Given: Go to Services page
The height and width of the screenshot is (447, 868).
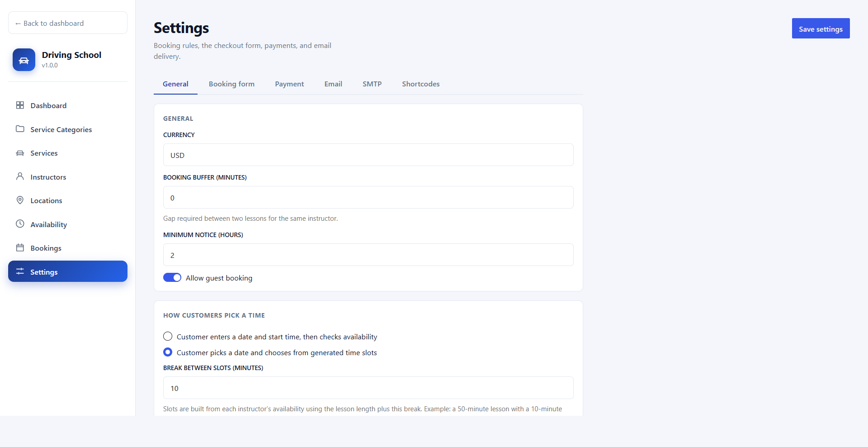Looking at the screenshot, I should pos(68,153).
